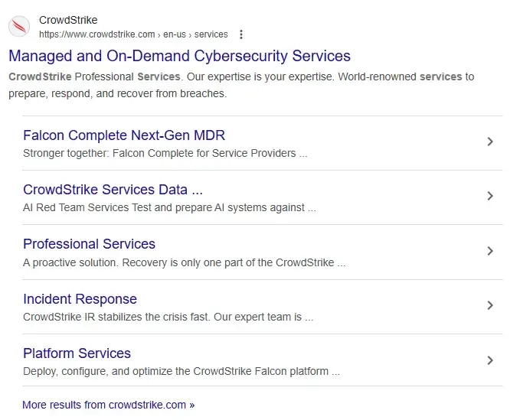Open the Incident Response sitelink

coord(80,299)
